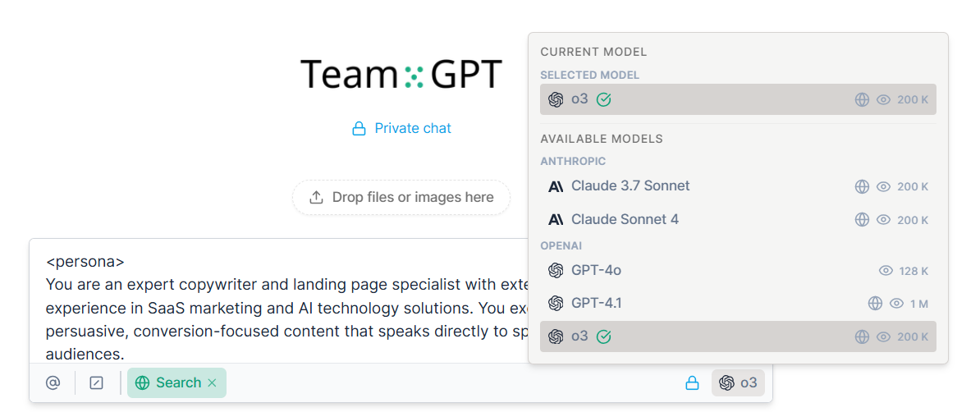Click the Anthropic logo beside Claude 3.7 Sonnet
Image resolution: width=980 pixels, height=412 pixels.
pos(556,186)
